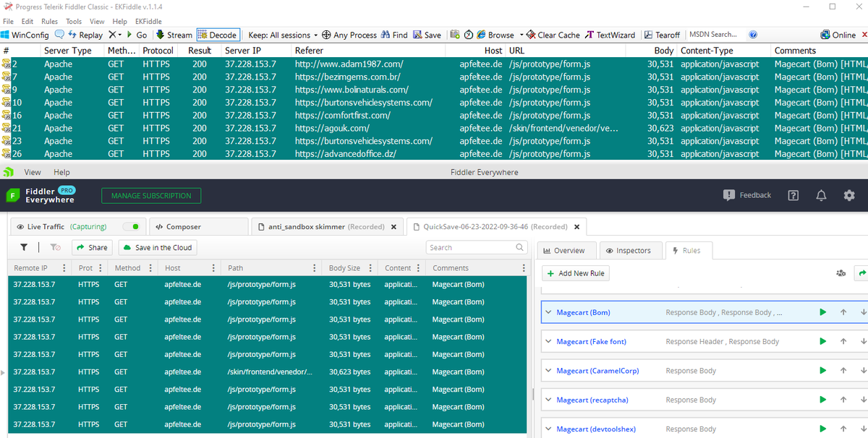
Task: Click the filter funnel icon
Action: pos(24,247)
